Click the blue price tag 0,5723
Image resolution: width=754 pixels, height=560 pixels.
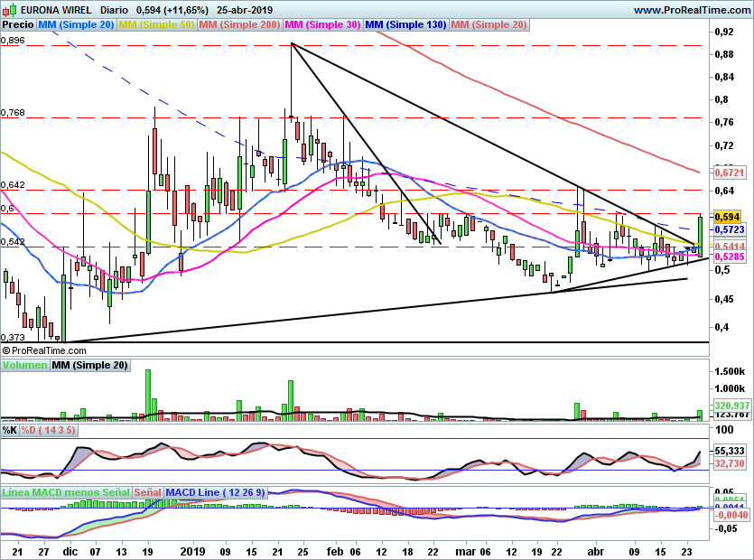tap(730, 230)
